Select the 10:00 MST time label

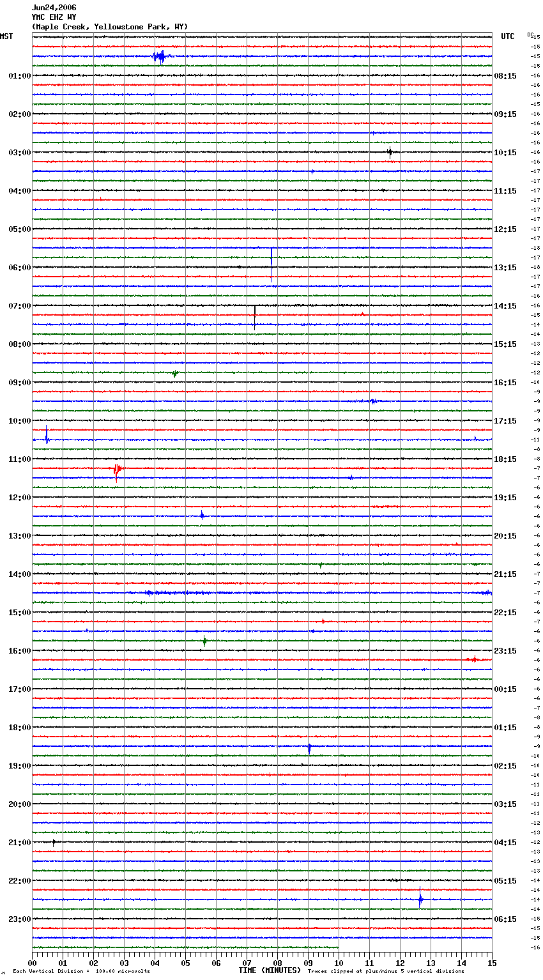[x=20, y=421]
